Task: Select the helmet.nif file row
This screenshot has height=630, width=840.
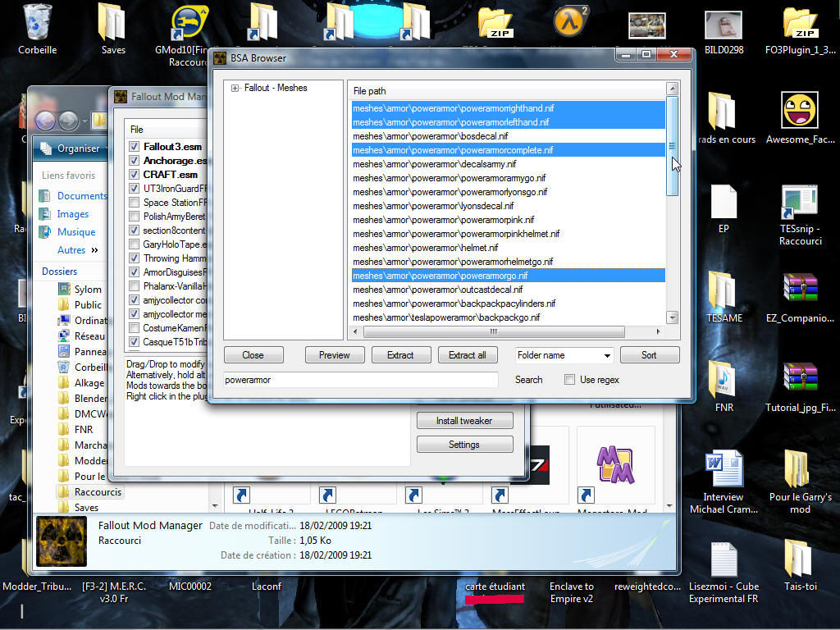Action: pos(509,248)
